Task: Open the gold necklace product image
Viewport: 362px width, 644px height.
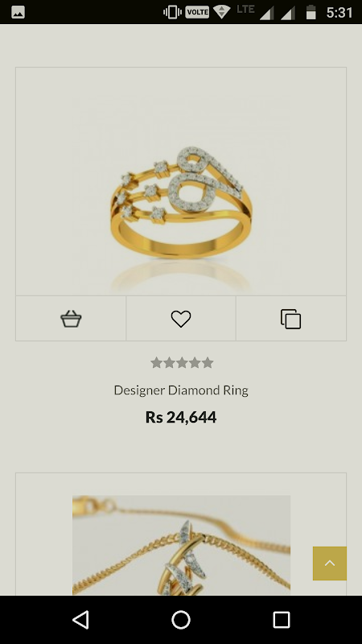Action: 182,545
